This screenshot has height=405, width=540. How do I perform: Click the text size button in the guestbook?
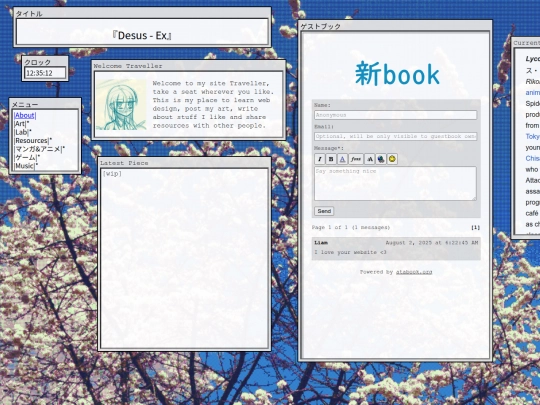(370, 159)
